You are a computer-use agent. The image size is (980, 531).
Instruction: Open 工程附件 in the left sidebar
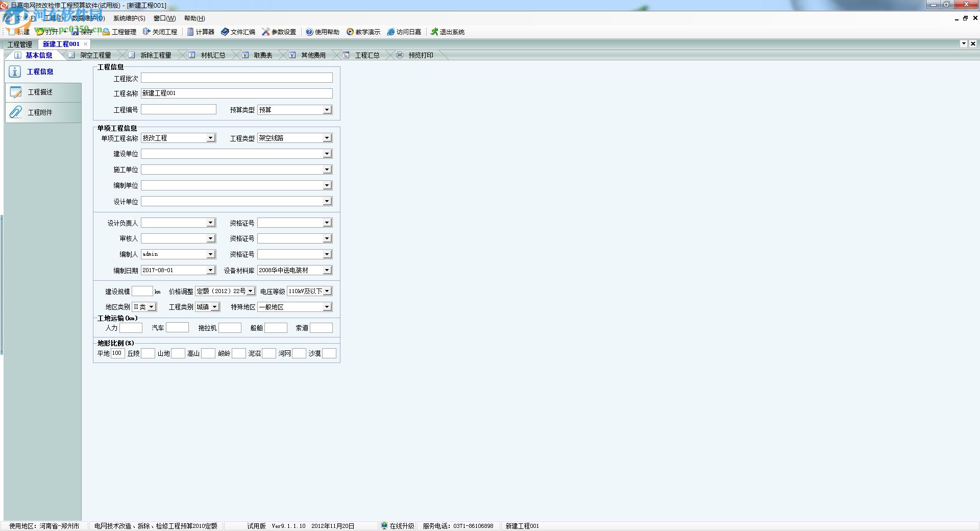tap(43, 112)
